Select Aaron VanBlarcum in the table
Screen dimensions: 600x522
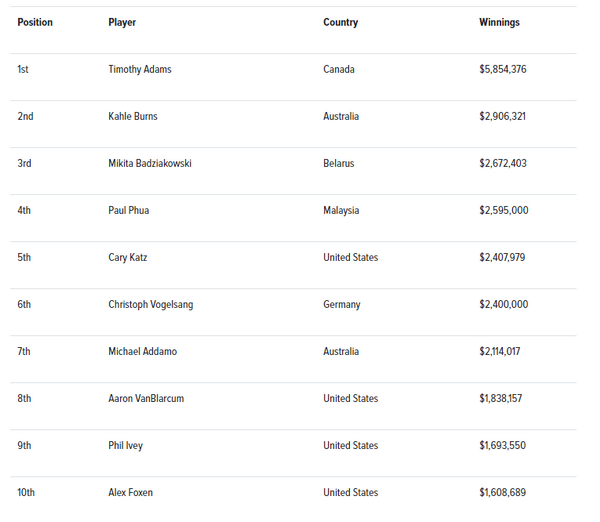click(146, 398)
